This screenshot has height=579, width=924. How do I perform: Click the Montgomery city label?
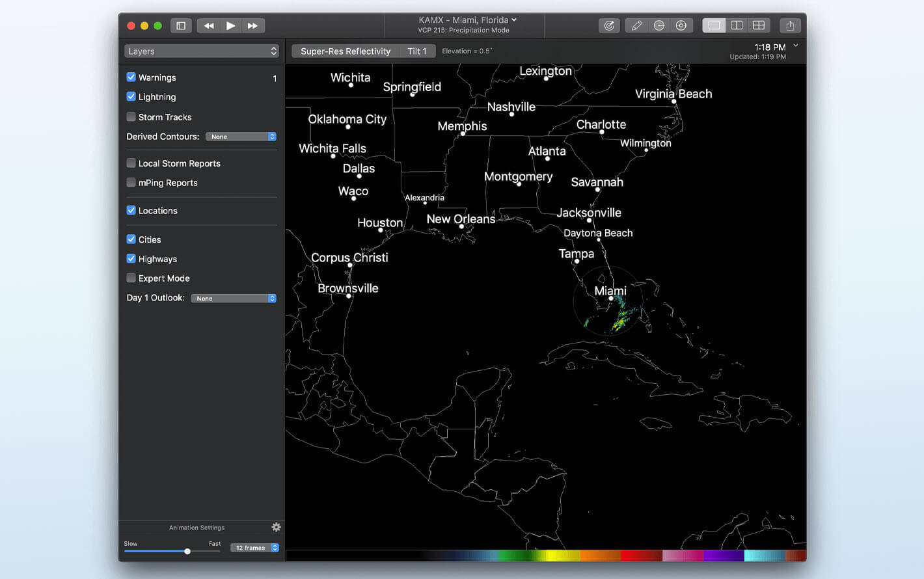pyautogui.click(x=519, y=177)
